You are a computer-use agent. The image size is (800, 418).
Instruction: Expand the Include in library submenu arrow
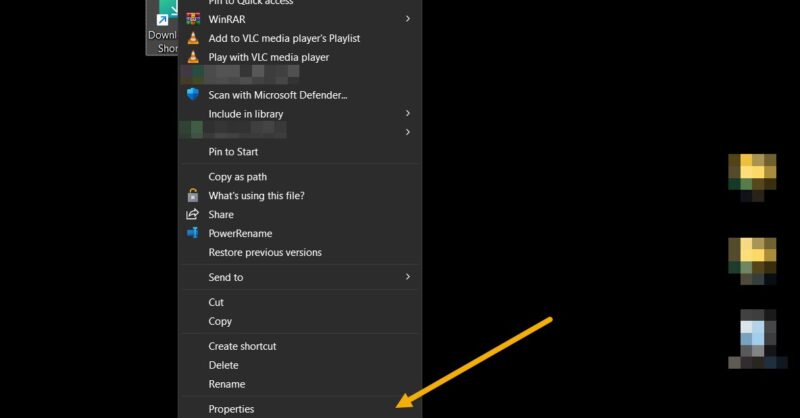pyautogui.click(x=408, y=113)
